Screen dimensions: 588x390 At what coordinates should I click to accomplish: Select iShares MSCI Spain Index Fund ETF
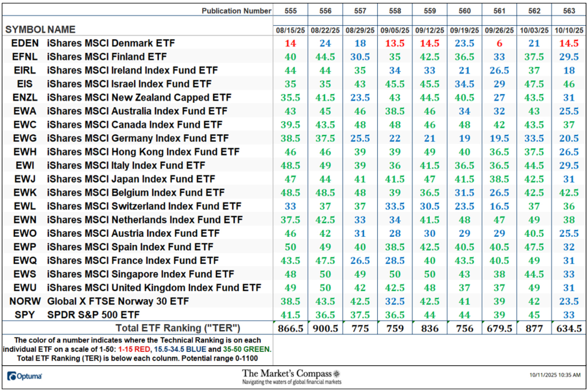pyautogui.click(x=130, y=247)
